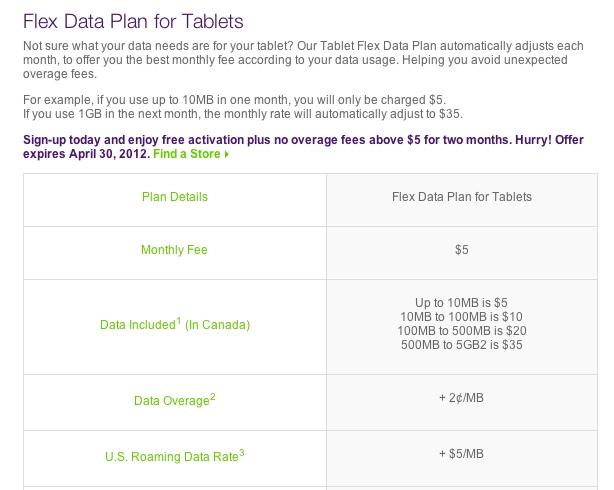Click the Up to 10MB is $5 line
The width and height of the screenshot is (614, 490).
point(461,302)
